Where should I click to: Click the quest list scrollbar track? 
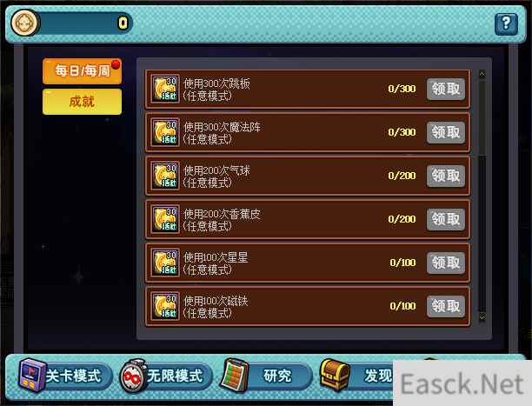click(482, 196)
